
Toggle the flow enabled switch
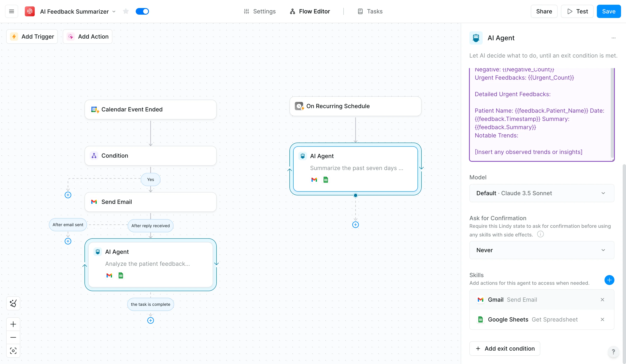pos(142,11)
